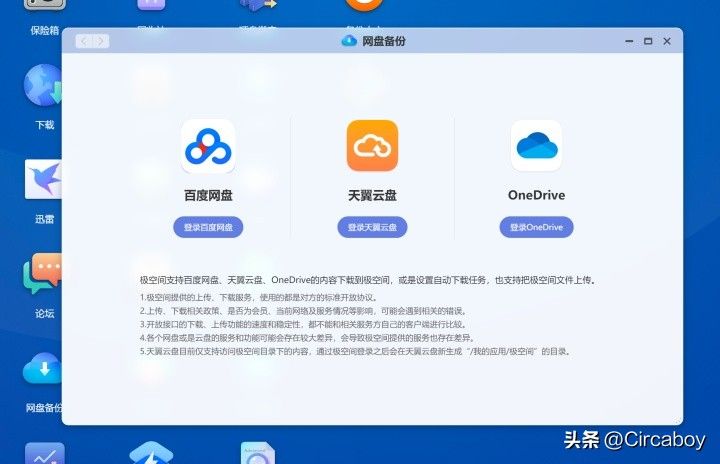Go back with the left arrow
The image size is (720, 464).
pos(84,41)
